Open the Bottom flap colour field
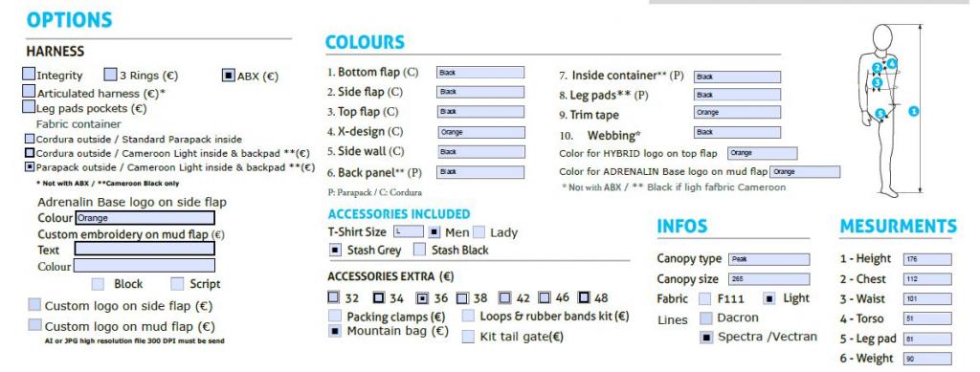980x372 pixels. [480, 73]
